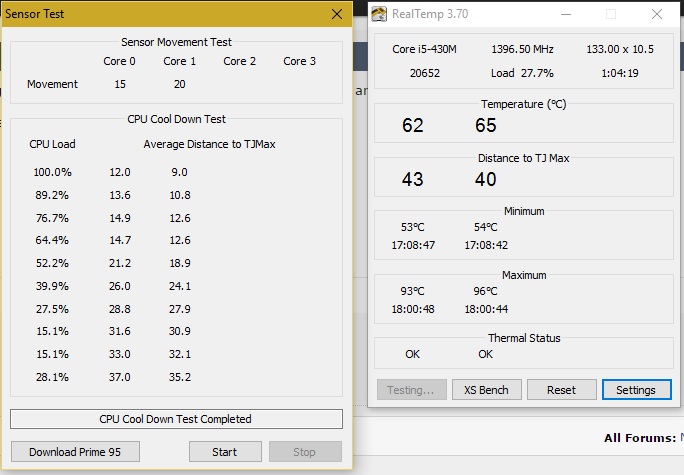Minimize the RealTemp 3.70 window
This screenshot has height=475, width=684.
(566, 14)
